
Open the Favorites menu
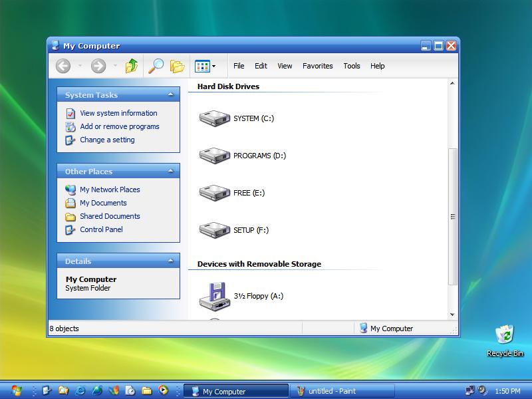[318, 66]
